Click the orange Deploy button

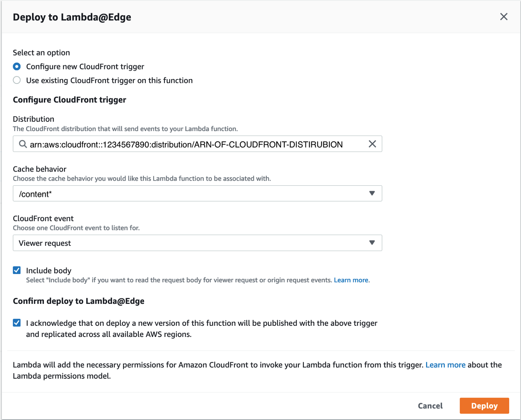coord(484,405)
